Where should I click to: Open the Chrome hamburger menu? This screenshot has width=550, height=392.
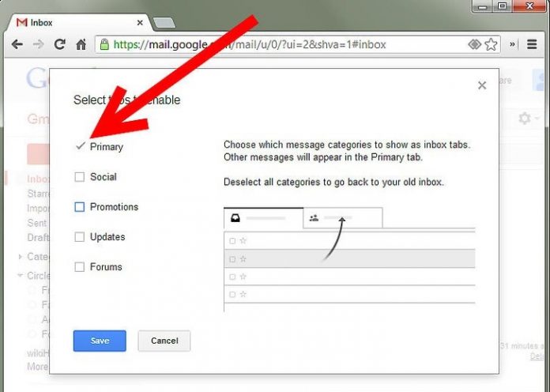533,45
